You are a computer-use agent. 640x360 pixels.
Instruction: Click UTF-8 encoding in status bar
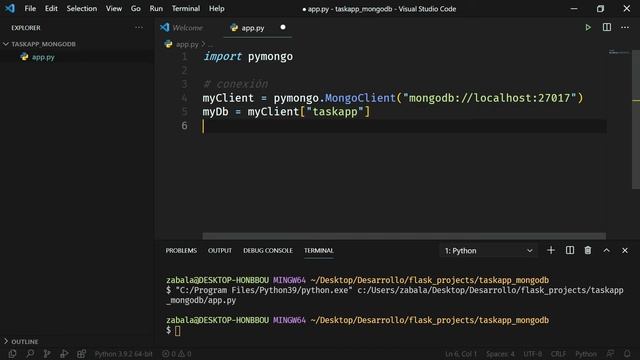532,354
